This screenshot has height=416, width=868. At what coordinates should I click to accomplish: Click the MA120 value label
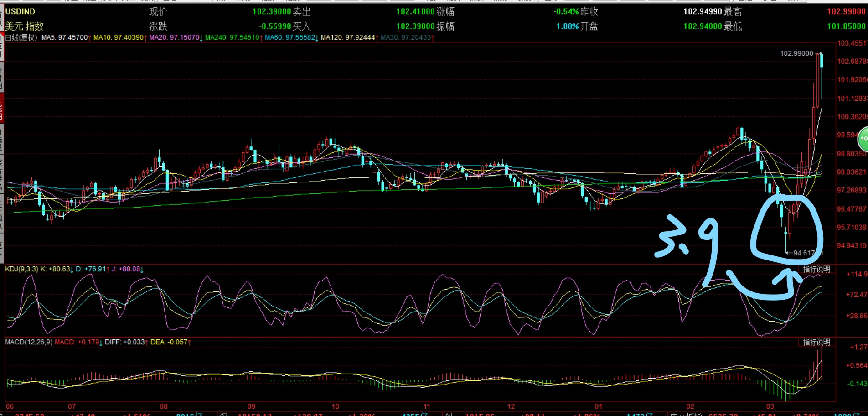[x=349, y=37]
